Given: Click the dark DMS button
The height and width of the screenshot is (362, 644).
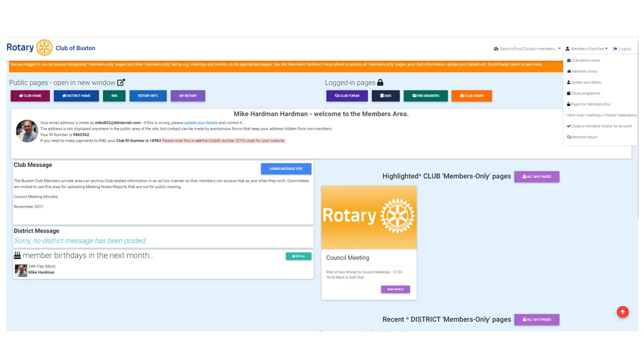Looking at the screenshot, I should (x=386, y=96).
